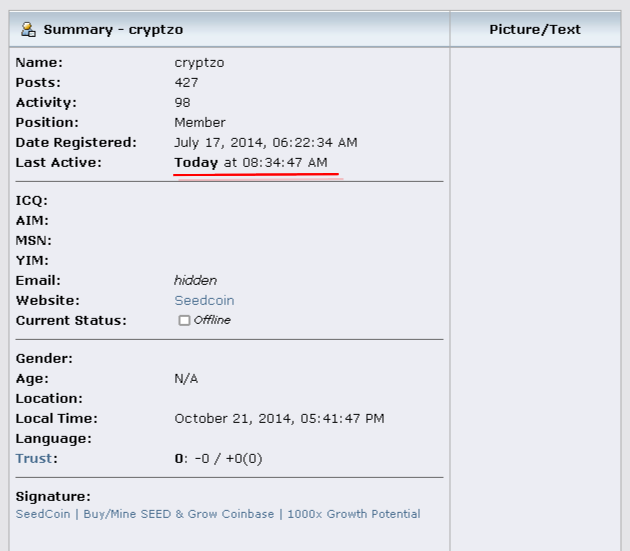Click the Age value N/A
Screen dimensions: 630x551
pos(186,379)
